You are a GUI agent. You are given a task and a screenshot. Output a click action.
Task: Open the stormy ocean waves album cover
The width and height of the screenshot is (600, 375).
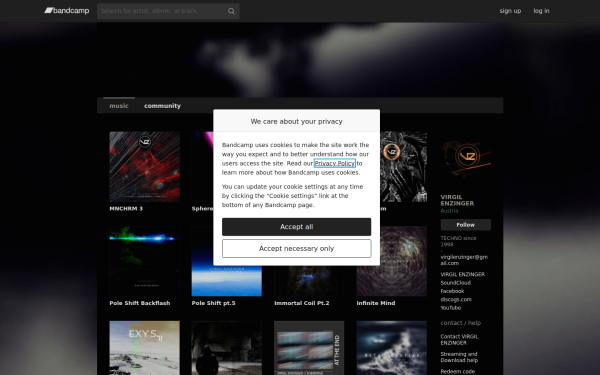(x=392, y=348)
